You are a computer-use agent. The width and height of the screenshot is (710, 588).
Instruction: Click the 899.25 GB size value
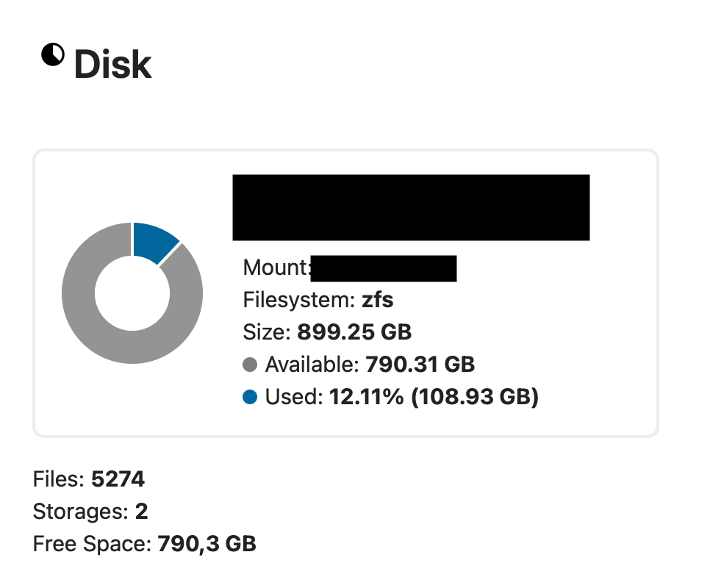354,331
